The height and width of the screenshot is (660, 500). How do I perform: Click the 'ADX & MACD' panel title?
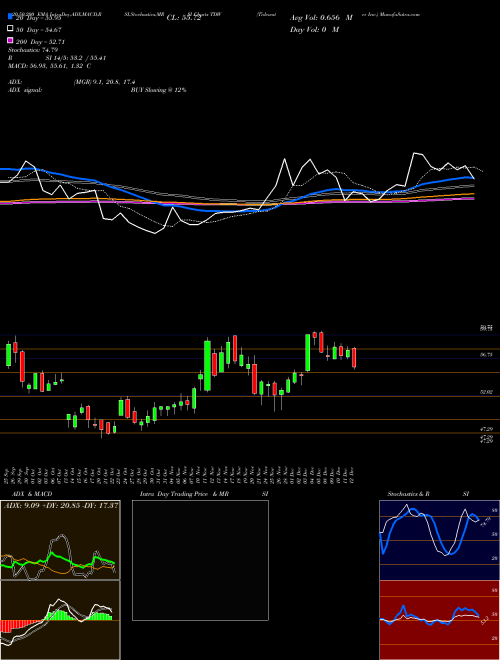[x=32, y=494]
